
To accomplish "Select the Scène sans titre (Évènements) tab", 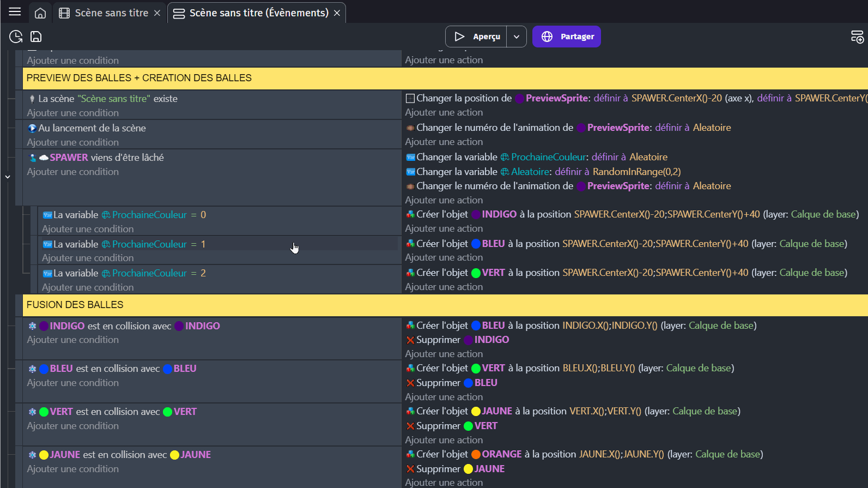I will point(258,13).
